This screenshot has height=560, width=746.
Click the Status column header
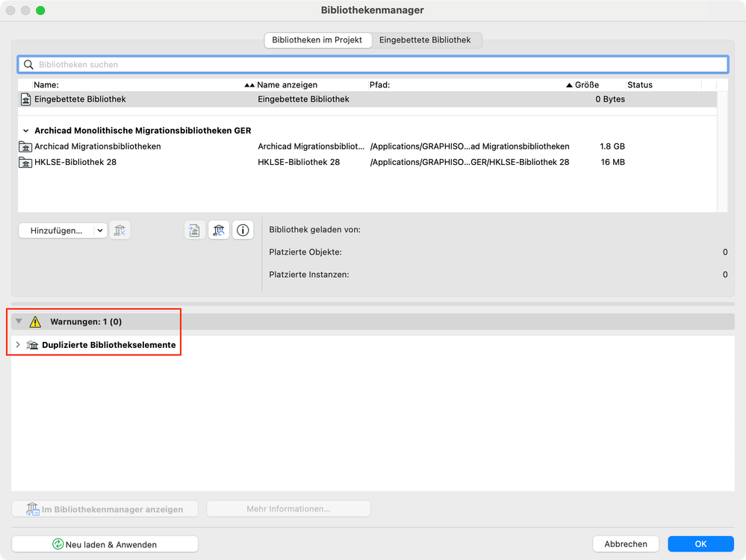(x=640, y=84)
